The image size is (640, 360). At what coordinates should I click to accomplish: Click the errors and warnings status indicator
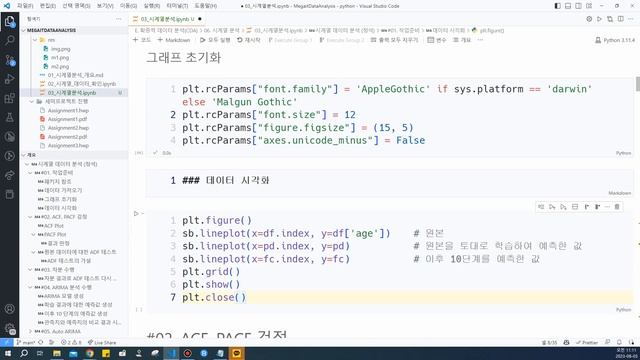click(71, 342)
